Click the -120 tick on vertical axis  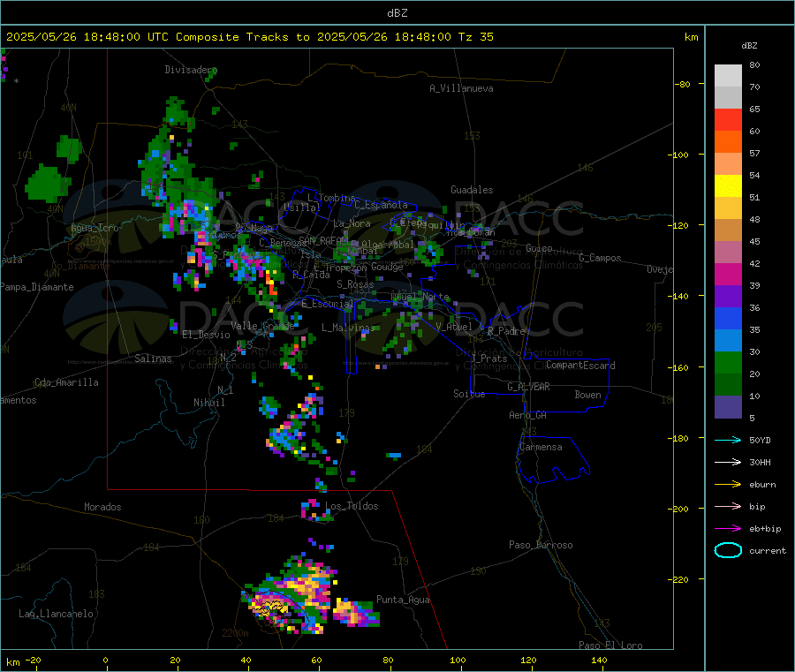coord(681,225)
